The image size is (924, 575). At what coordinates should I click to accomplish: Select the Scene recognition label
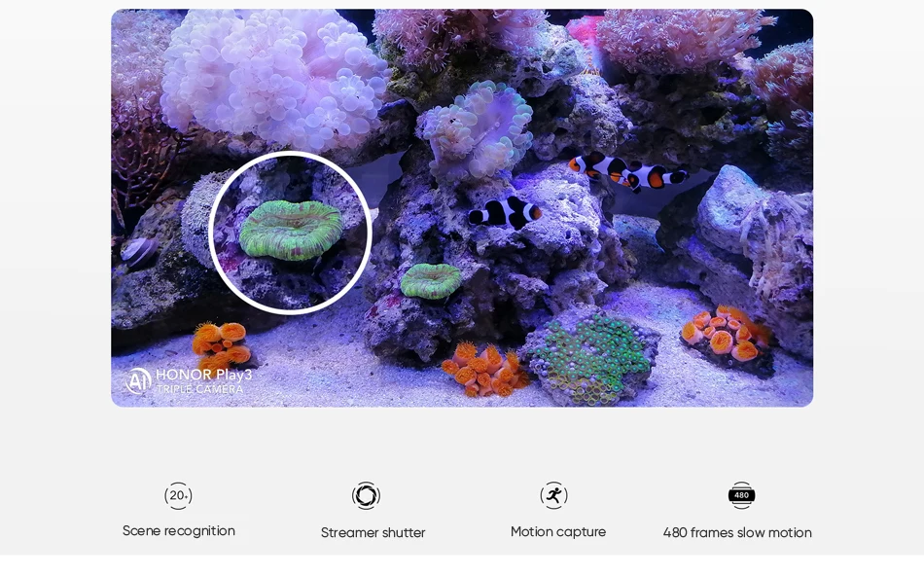(x=179, y=531)
